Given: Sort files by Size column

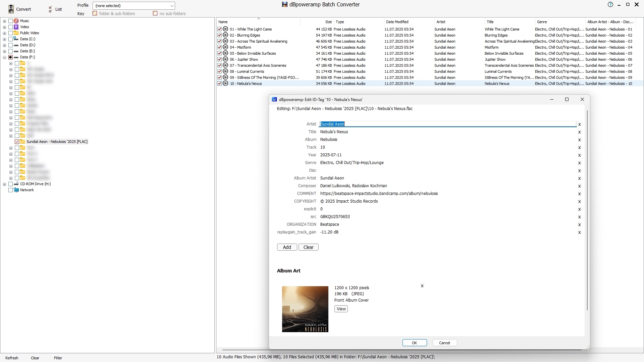Looking at the screenshot, I should pyautogui.click(x=317, y=22).
